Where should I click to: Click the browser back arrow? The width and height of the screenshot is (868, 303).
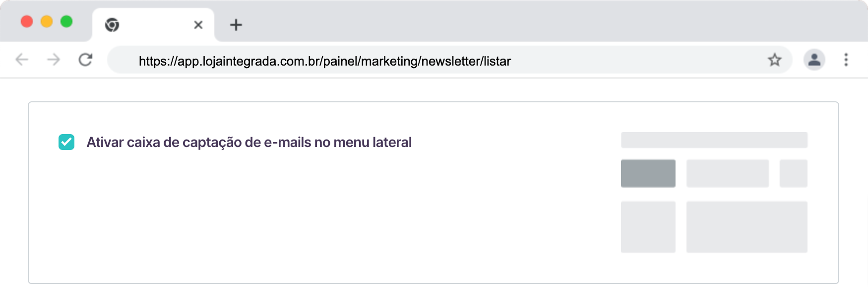[x=22, y=60]
